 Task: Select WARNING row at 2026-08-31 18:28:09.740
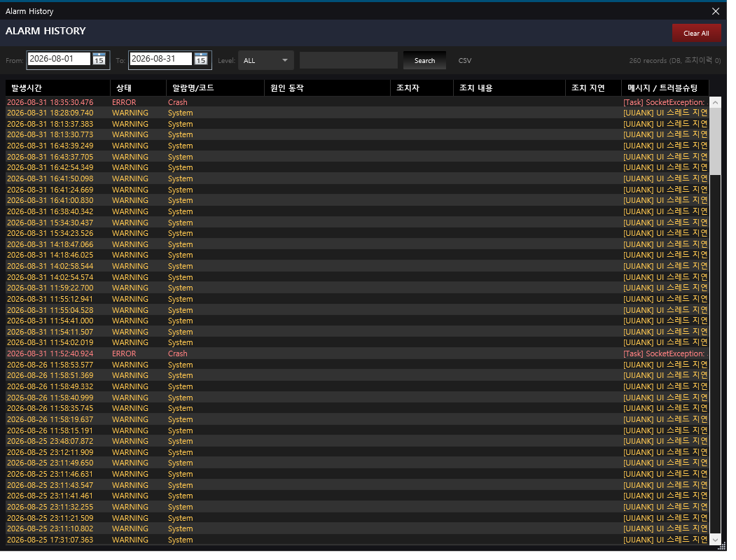[x=357, y=113]
